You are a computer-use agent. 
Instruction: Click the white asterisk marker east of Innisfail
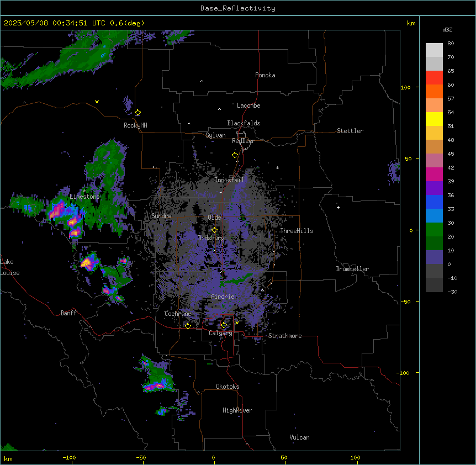coord(277,167)
